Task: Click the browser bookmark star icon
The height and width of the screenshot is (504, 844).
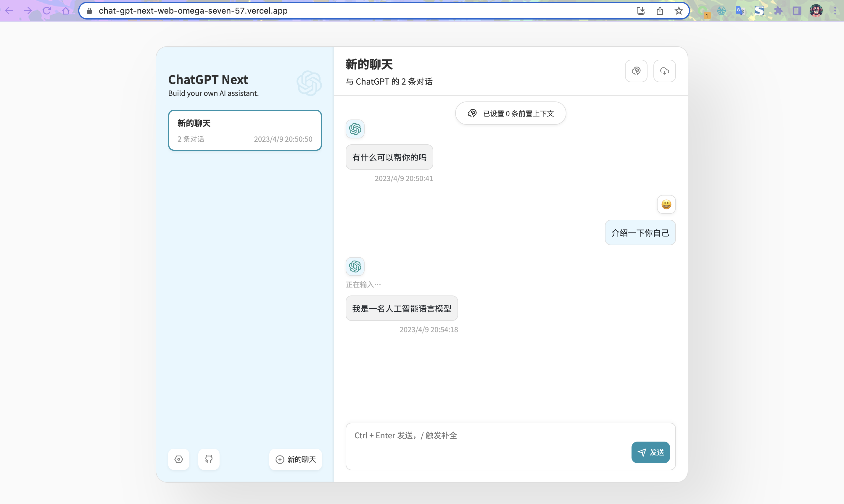Action: click(679, 11)
